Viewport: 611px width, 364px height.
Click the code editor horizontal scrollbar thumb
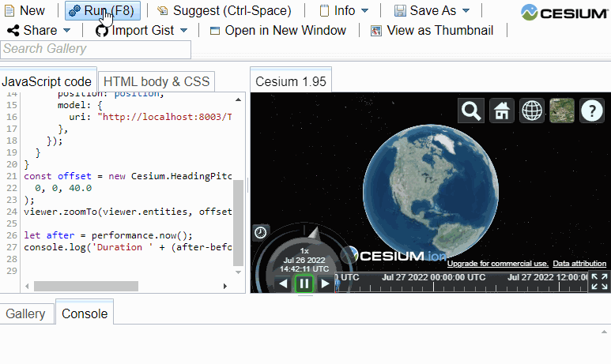[x=85, y=286]
